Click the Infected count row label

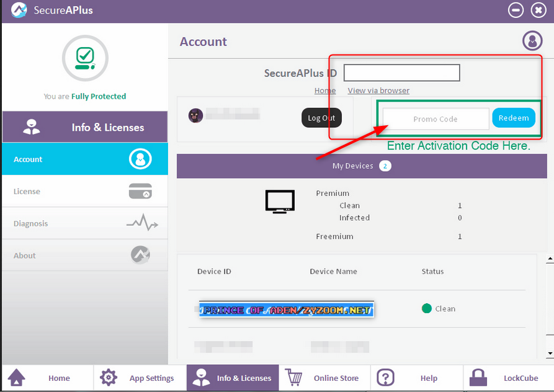(354, 218)
